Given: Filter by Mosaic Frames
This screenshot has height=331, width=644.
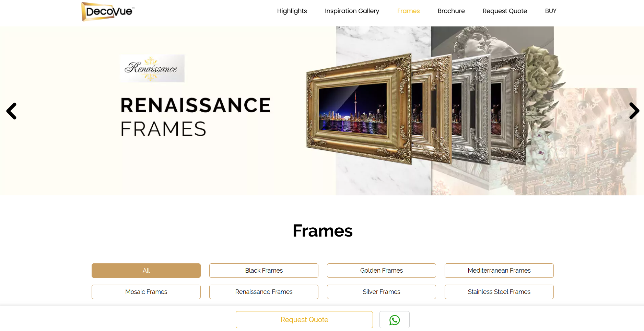Looking at the screenshot, I should tap(146, 292).
